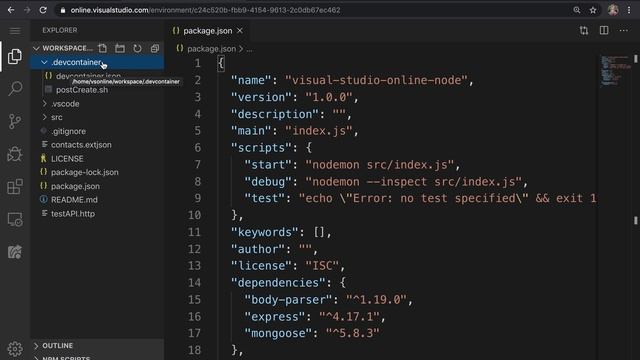Click the breadcrumb ellipsis after package.json
Screen dimensions: 640x360
[x=249, y=49]
